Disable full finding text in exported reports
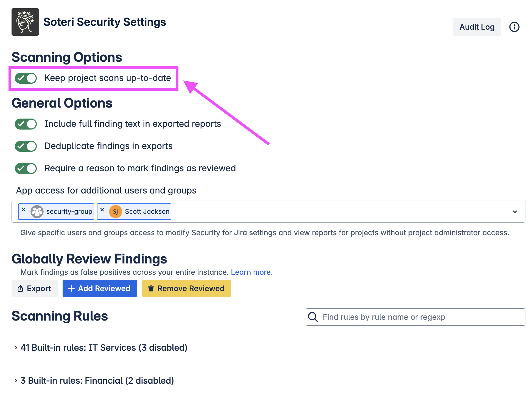This screenshot has width=532, height=393. [x=26, y=124]
